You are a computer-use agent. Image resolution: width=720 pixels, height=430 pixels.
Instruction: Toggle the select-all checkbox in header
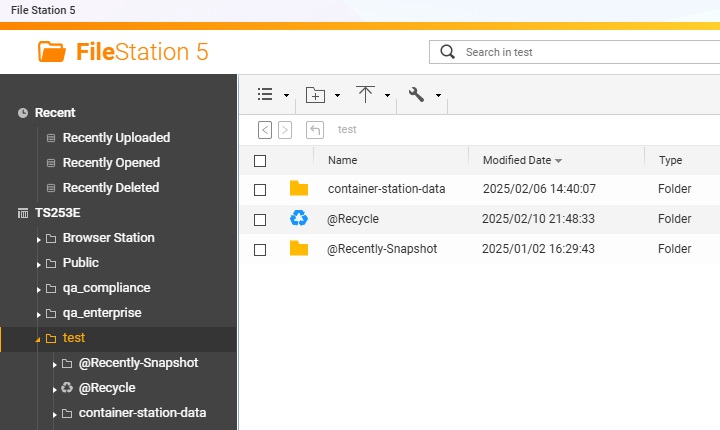(x=260, y=161)
